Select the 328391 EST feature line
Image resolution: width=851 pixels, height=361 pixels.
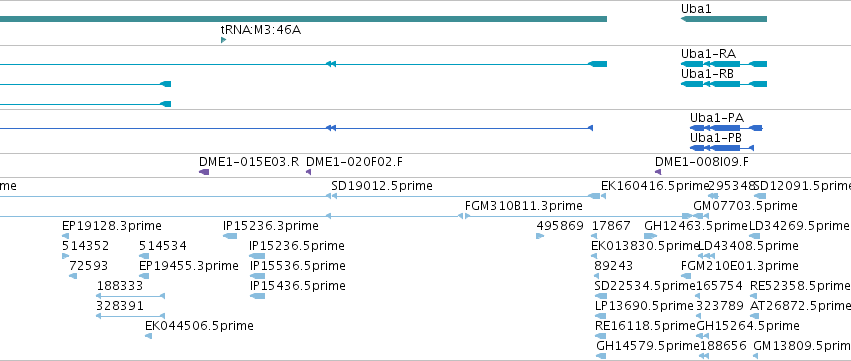pyautogui.click(x=130, y=316)
